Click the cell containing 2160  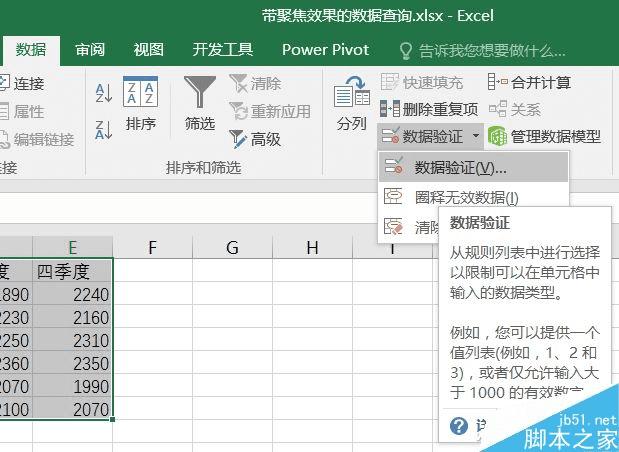(73, 317)
